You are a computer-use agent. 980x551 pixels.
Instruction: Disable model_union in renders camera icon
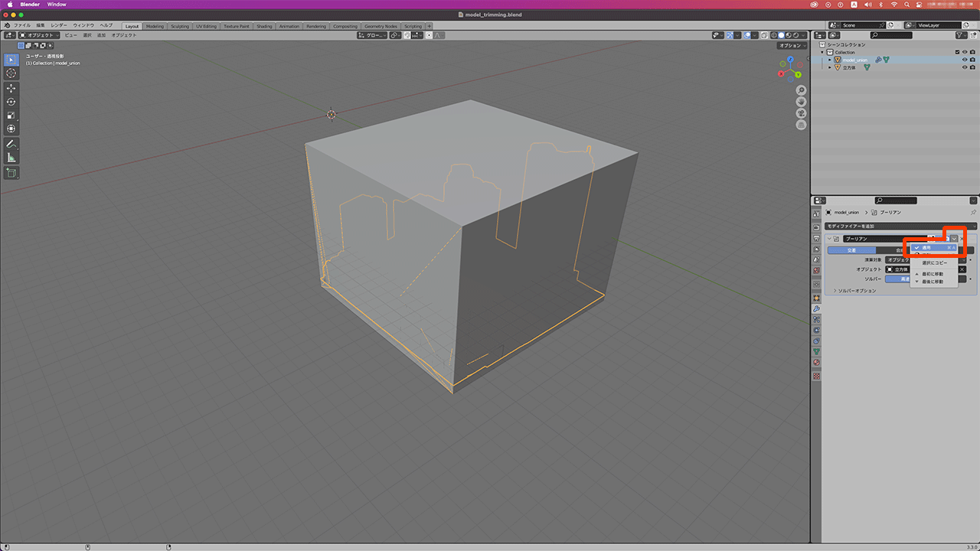[972, 60]
